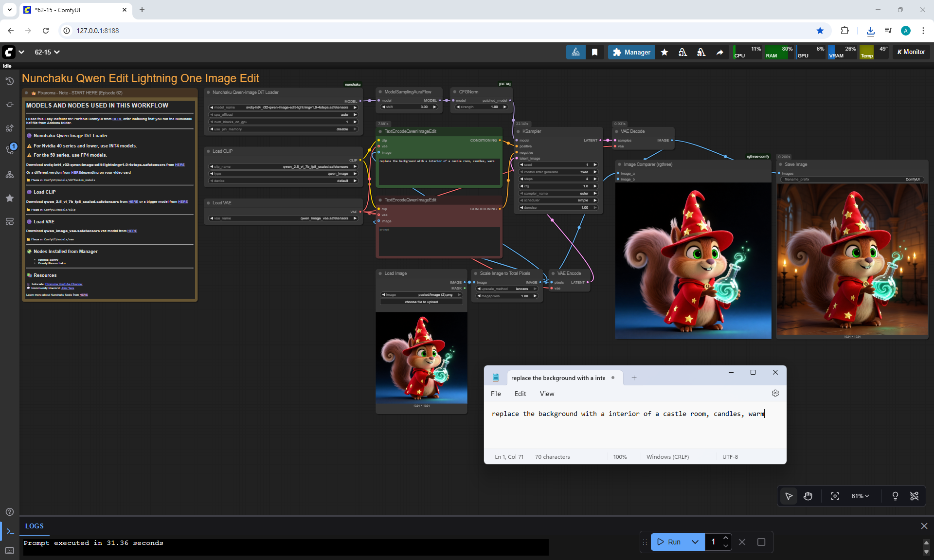This screenshot has height=560, width=934.
Task: Open Notepad settings gear icon
Action: point(775,393)
